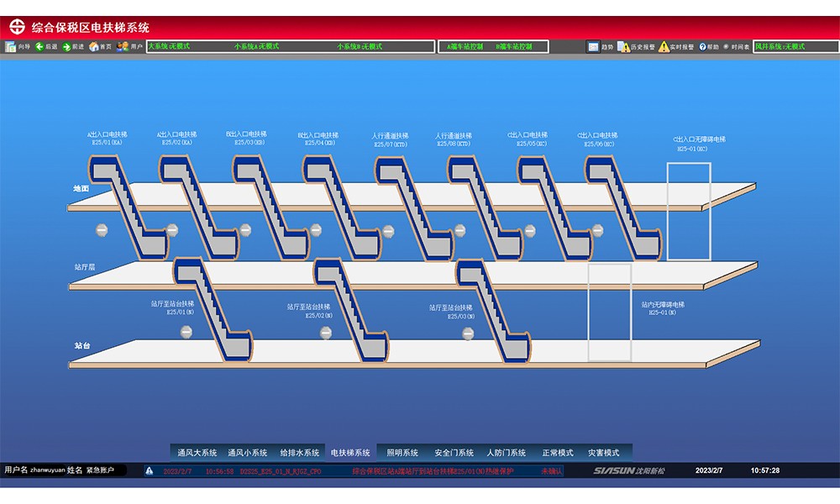This screenshot has height=504, width=840.
Task: Click status indicator under escalator E25/06(KC)
Action: click(x=596, y=229)
